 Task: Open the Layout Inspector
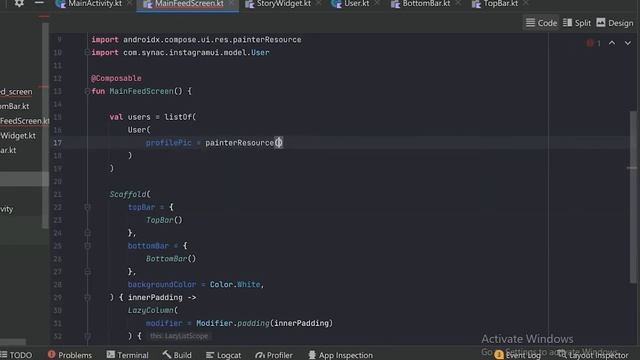point(593,355)
